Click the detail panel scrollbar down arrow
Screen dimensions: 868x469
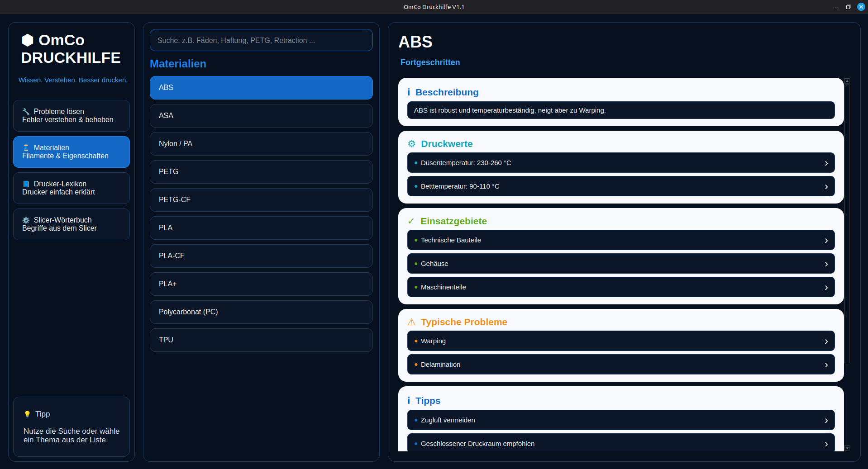pos(847,448)
